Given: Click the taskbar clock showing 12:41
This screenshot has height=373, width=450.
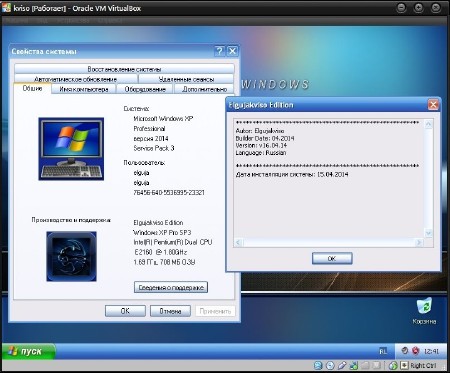Looking at the screenshot, I should click(x=431, y=351).
